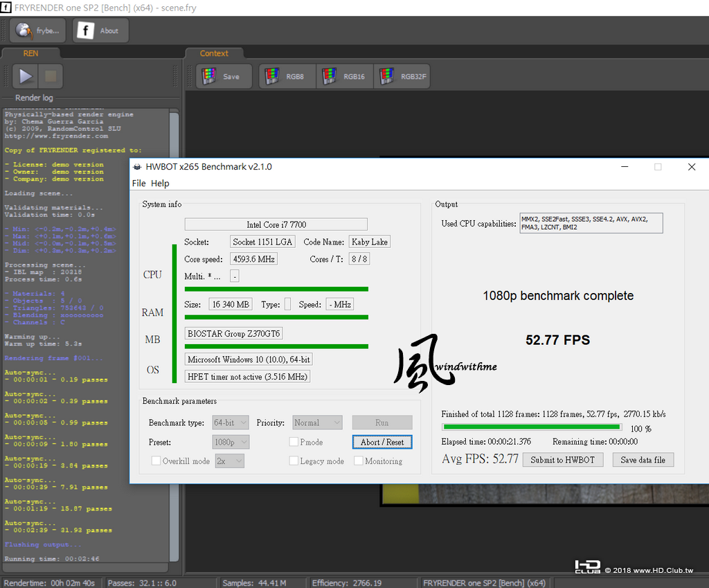This screenshot has height=588, width=709.
Task: Save the rendered image in Context panel
Action: (224, 76)
